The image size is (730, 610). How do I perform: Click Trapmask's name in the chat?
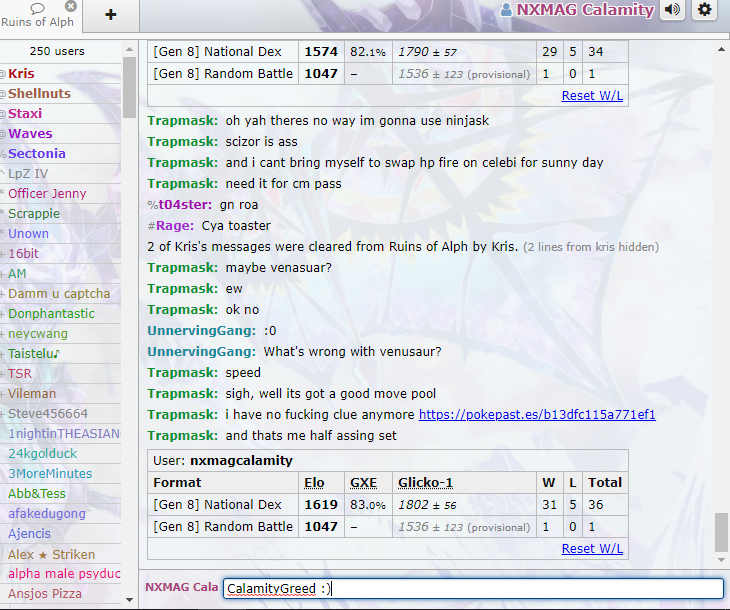tap(182, 121)
